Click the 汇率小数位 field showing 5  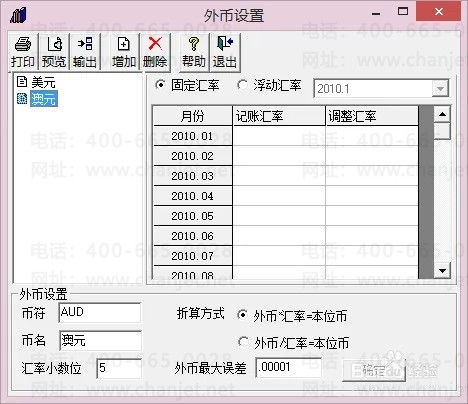tap(119, 368)
